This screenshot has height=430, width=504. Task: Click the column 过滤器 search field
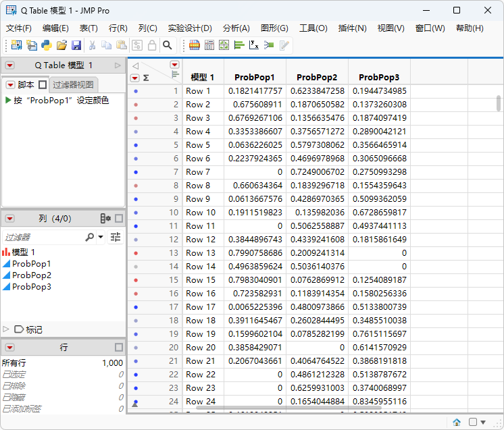(x=43, y=238)
